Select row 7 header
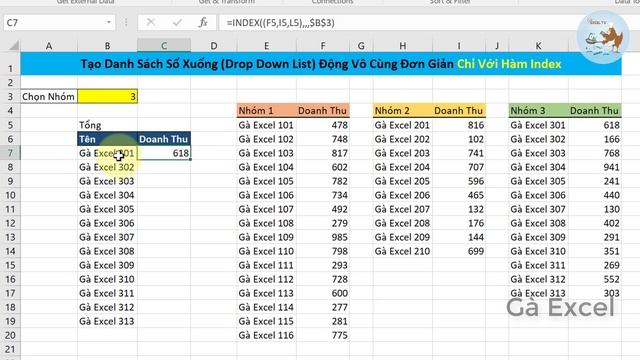 coord(10,153)
